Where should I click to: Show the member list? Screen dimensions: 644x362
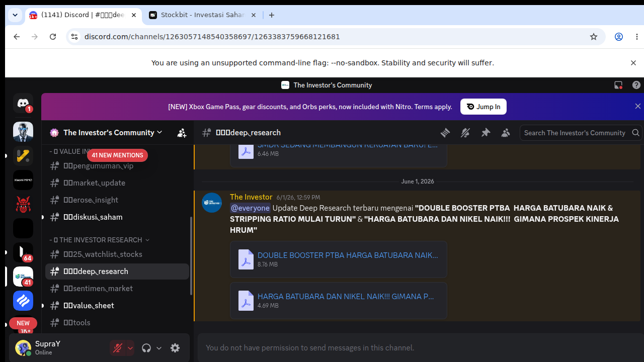click(x=506, y=133)
